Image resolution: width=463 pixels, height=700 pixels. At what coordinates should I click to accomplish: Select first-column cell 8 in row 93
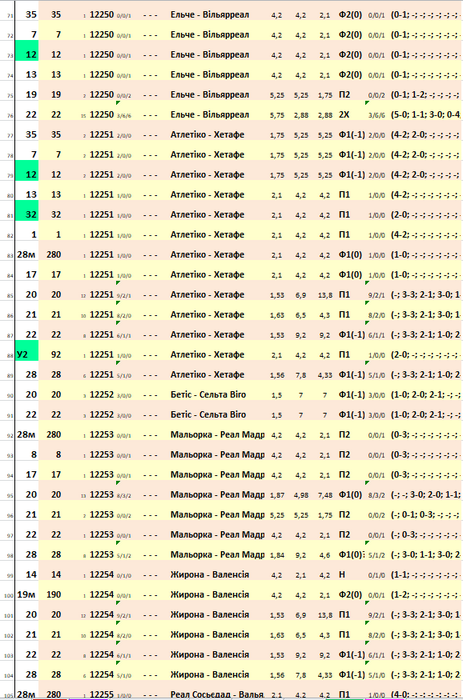[x=34, y=455]
